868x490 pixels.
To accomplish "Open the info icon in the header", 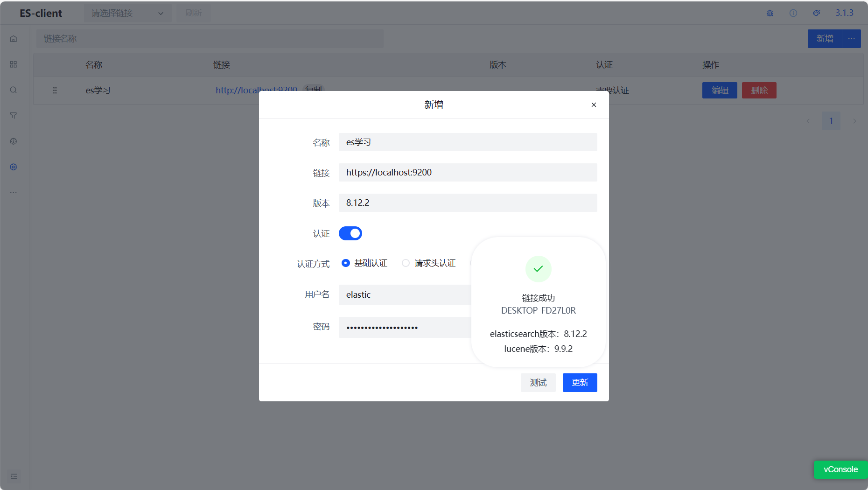I will point(793,13).
